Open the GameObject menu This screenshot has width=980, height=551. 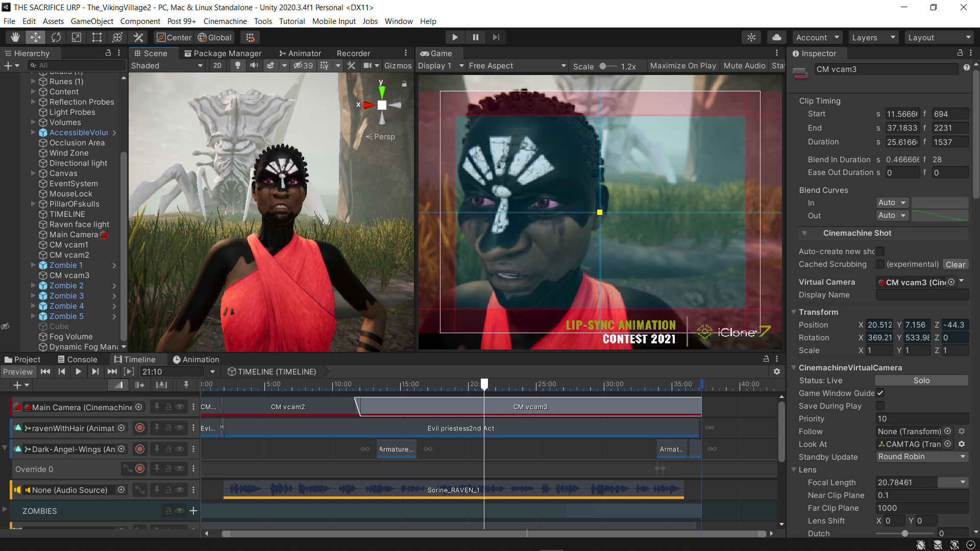pos(92,21)
